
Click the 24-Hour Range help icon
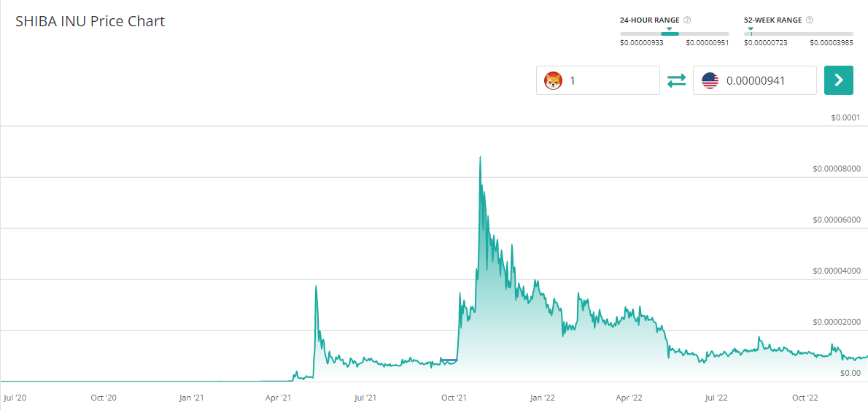point(688,20)
